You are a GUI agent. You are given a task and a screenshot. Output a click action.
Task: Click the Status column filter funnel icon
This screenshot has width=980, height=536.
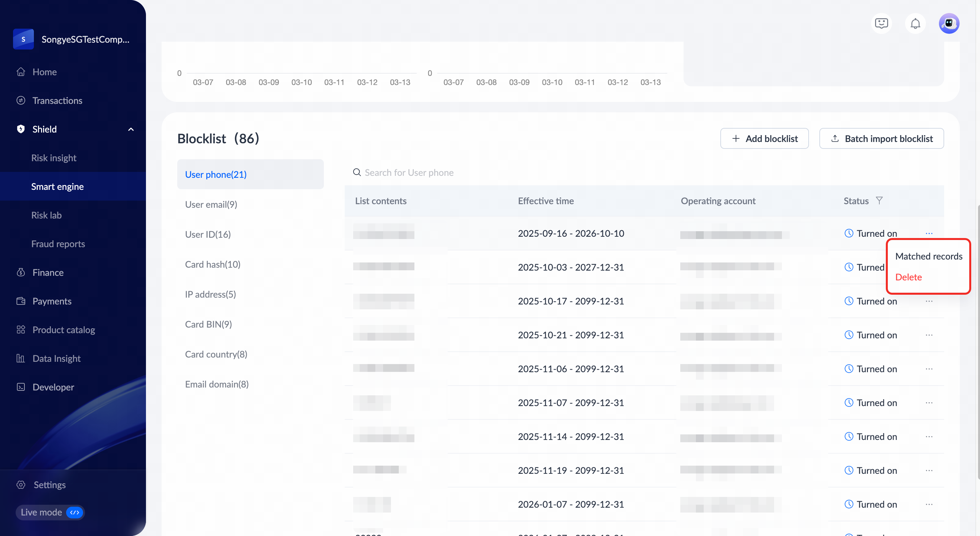tap(879, 200)
